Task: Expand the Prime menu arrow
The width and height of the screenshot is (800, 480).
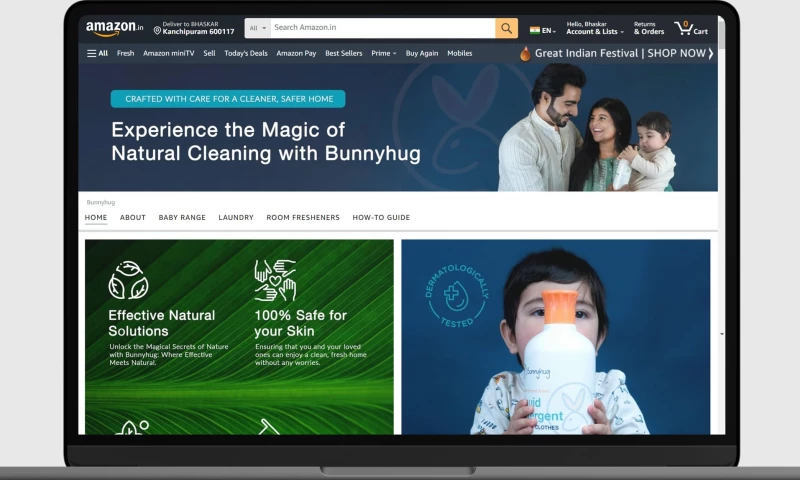Action: pos(394,54)
